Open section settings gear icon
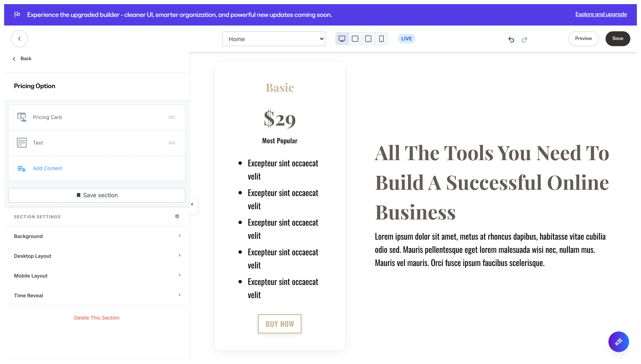Viewport: 641px width, 364px height. 177,216
